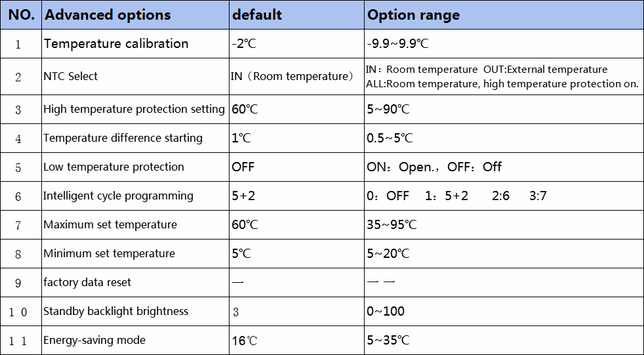
Task: Click the 5+2 default value cell
Action: pyautogui.click(x=296, y=196)
